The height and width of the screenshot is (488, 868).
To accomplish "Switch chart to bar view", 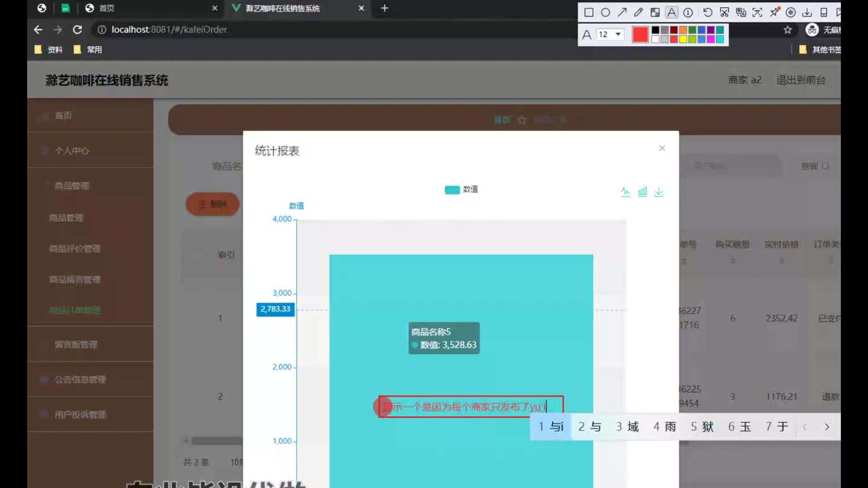I will [642, 192].
